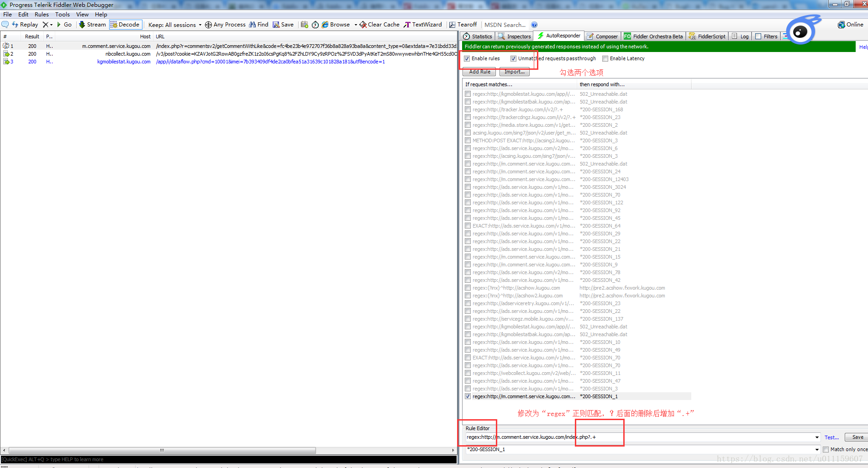Switch to the Statistics tab
Screen dimensions: 868x468
[478, 36]
